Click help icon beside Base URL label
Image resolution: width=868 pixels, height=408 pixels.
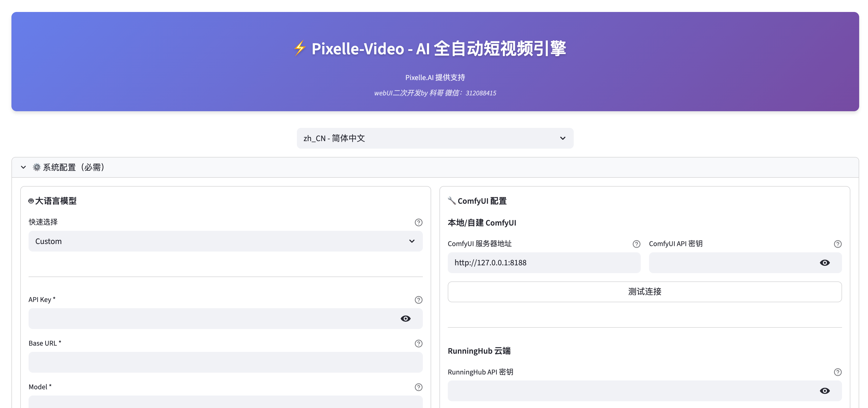418,343
